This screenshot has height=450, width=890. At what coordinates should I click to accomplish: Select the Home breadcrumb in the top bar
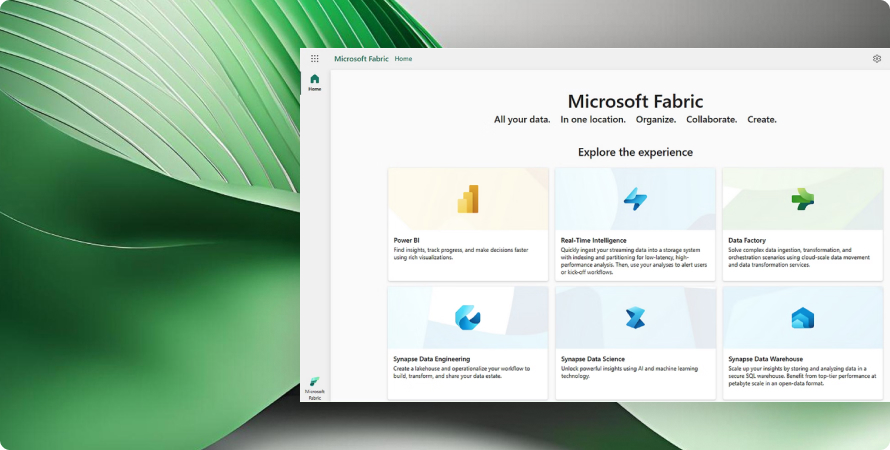click(x=403, y=59)
